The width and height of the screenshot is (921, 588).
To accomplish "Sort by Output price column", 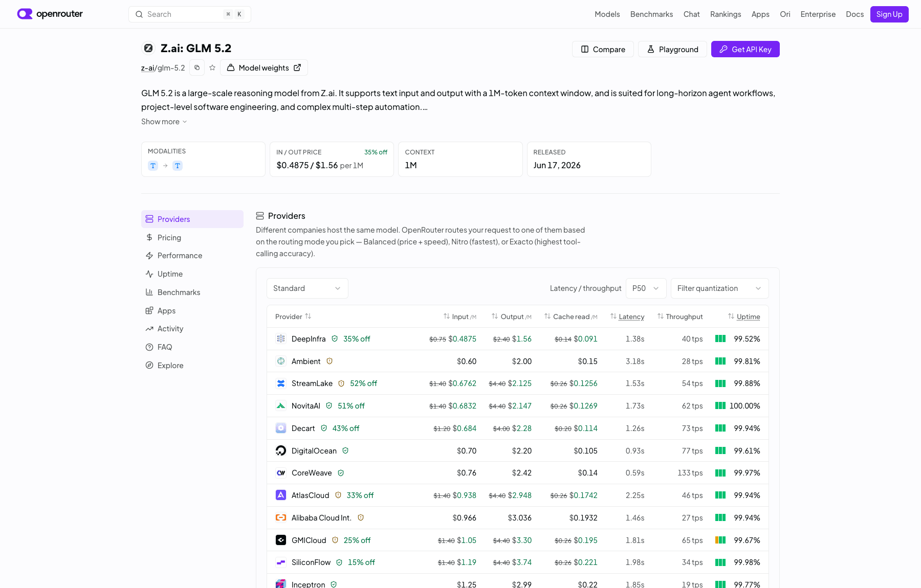I will pos(512,316).
